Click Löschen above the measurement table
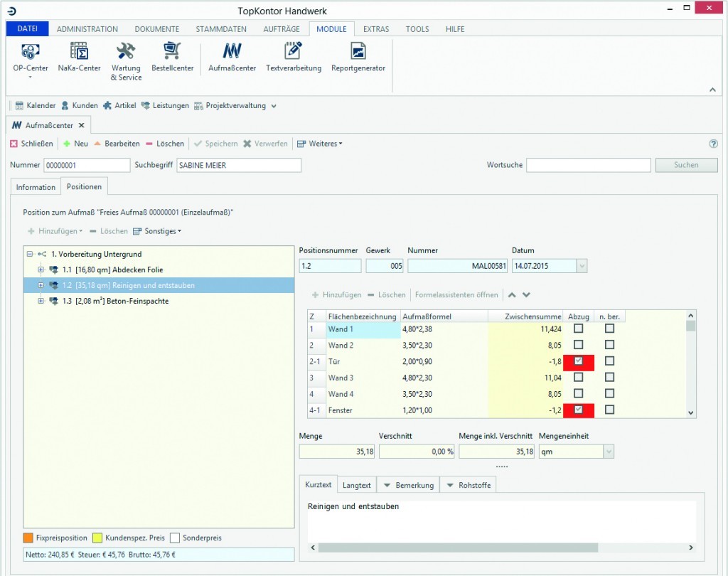The image size is (728, 576). point(386,295)
